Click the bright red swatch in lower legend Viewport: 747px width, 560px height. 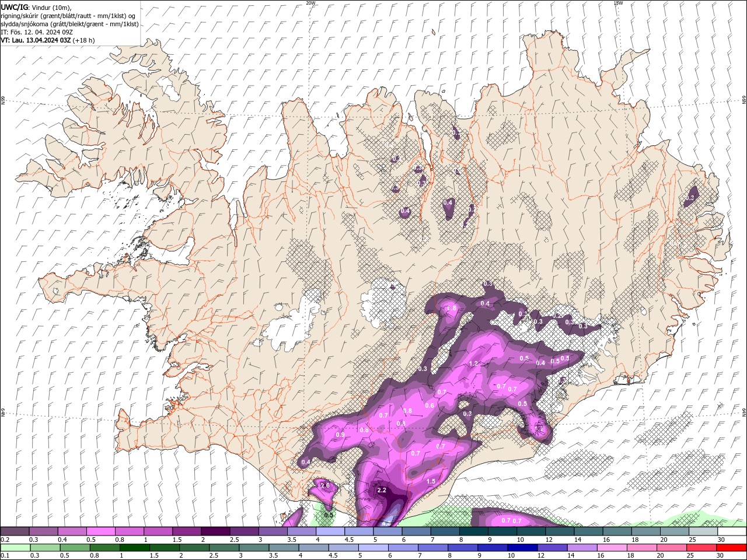point(732,548)
